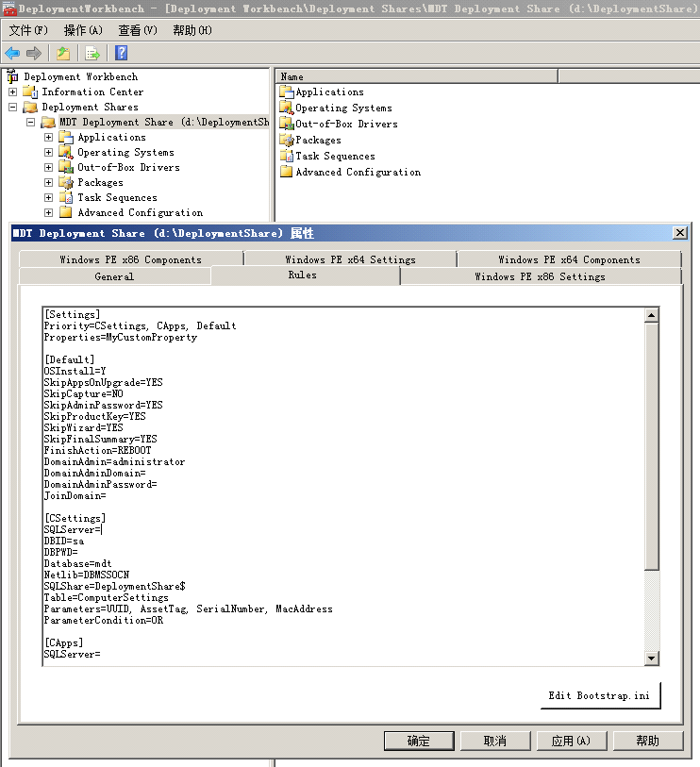This screenshot has height=767, width=700.
Task: Switch to the General tab
Action: click(x=114, y=276)
